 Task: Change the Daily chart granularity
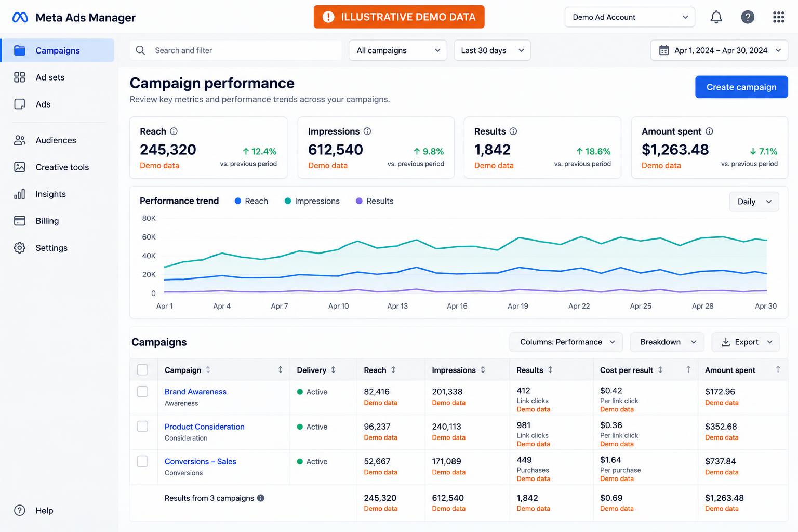click(754, 202)
